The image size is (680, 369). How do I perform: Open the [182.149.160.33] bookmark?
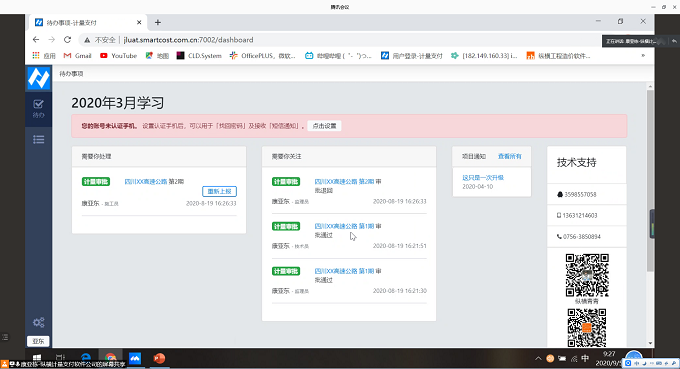(484, 56)
